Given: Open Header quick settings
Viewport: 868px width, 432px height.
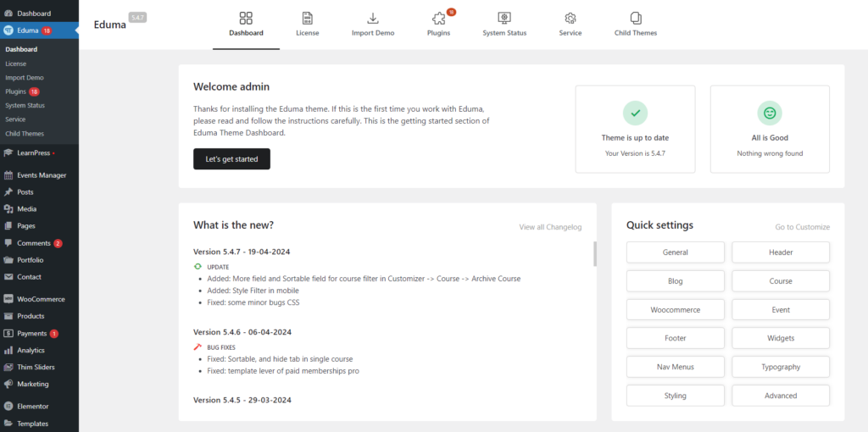Looking at the screenshot, I should 781,252.
